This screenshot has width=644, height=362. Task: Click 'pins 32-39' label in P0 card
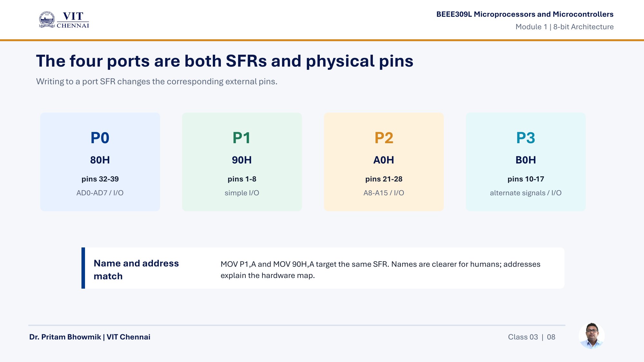pos(100,179)
